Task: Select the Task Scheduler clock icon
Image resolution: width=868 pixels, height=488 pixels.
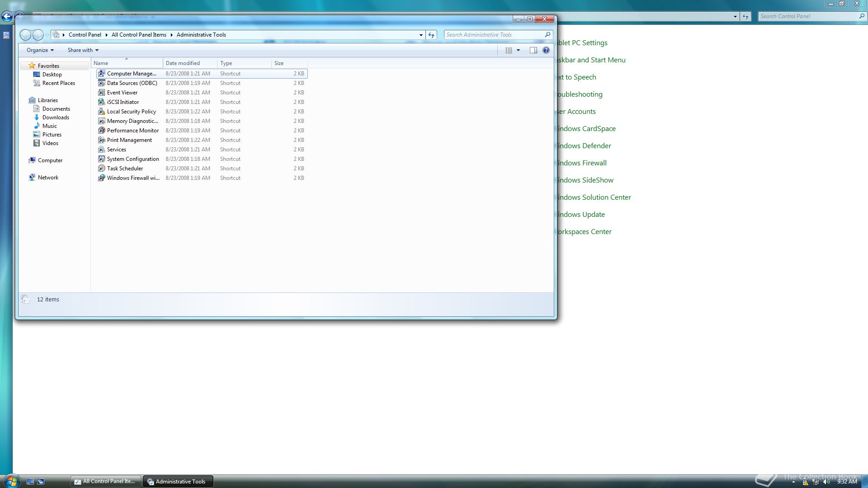Action: [102, 169]
